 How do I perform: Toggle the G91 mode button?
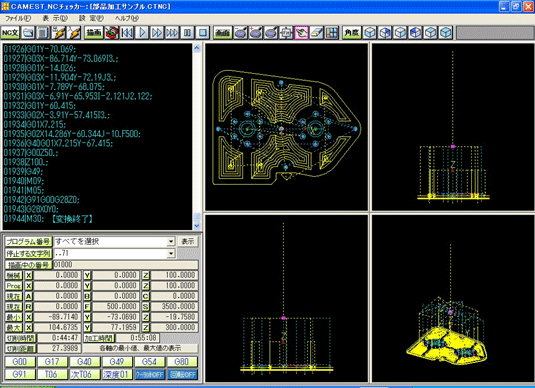coord(20,374)
